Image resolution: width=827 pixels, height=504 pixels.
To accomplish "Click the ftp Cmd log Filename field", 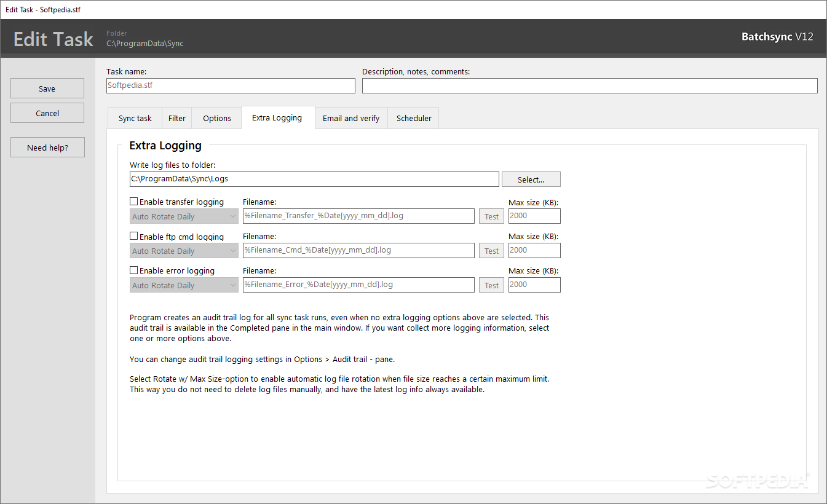I will [359, 250].
